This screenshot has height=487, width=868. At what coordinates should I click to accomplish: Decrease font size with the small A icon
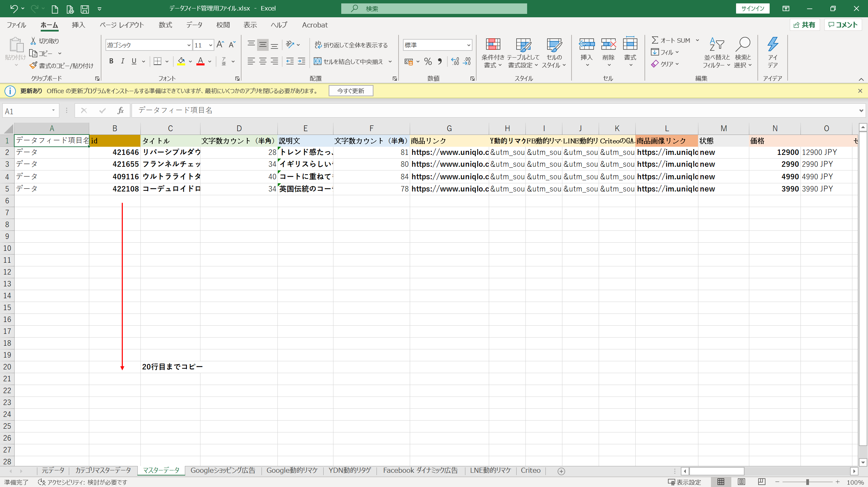232,44
